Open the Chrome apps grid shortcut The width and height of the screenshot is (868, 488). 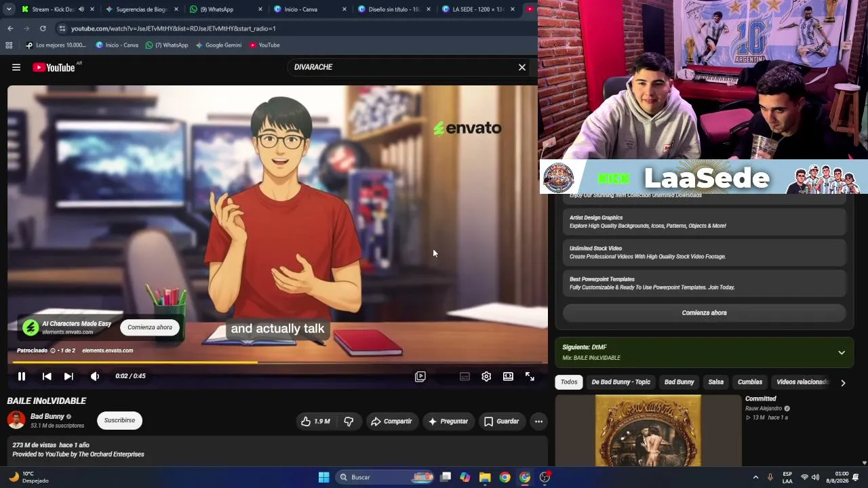pos(9,45)
